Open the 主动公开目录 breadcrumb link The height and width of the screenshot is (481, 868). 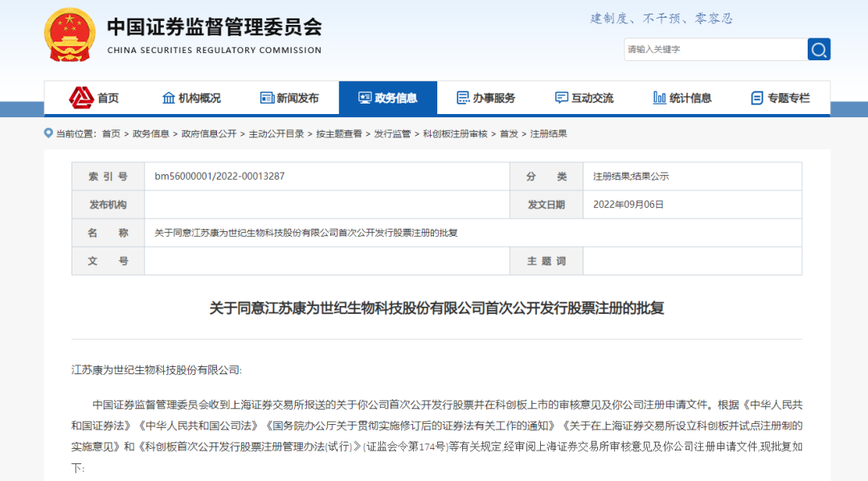coord(276,134)
